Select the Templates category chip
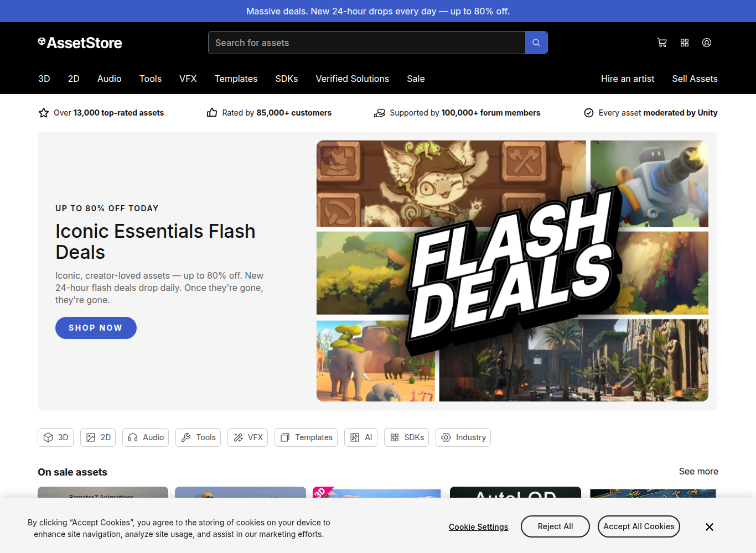 [x=306, y=437]
